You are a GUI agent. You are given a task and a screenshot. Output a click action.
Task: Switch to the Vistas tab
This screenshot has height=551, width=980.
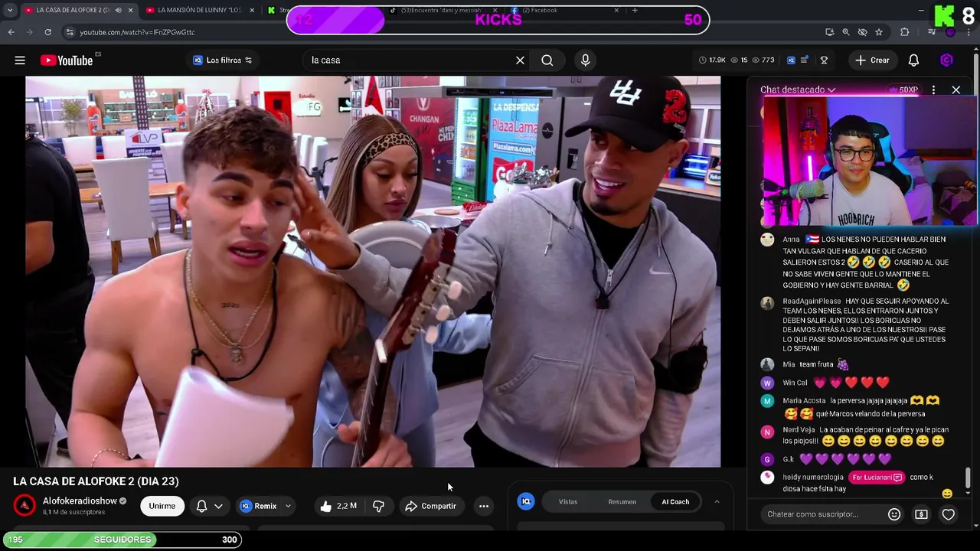pyautogui.click(x=568, y=502)
